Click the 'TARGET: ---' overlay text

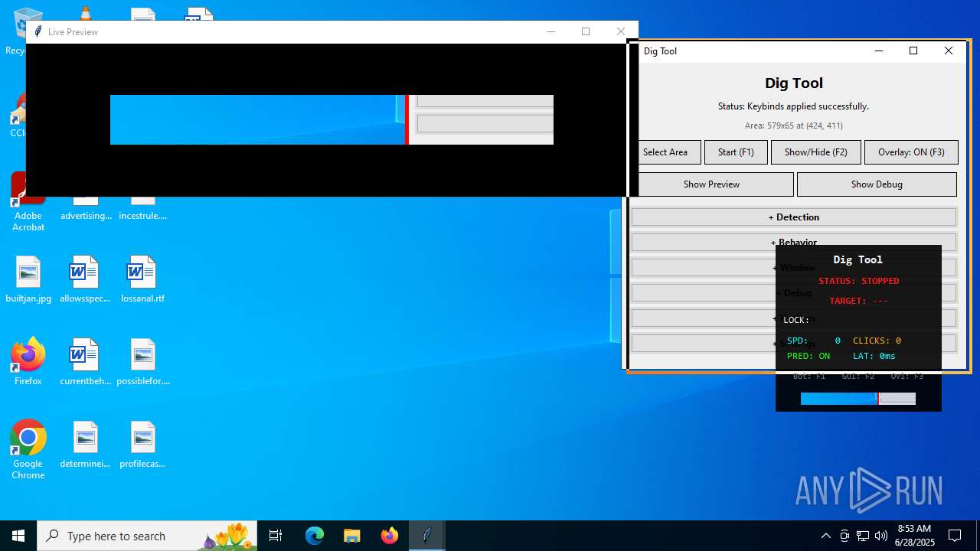pos(858,301)
